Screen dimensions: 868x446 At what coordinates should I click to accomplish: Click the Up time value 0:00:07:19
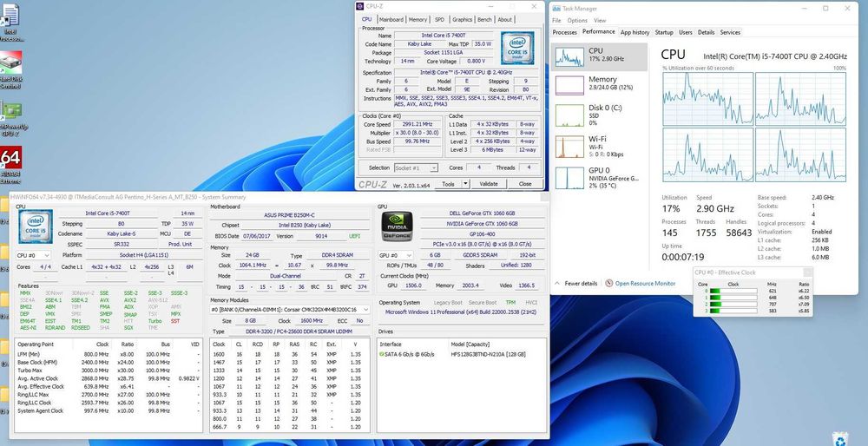coord(683,258)
